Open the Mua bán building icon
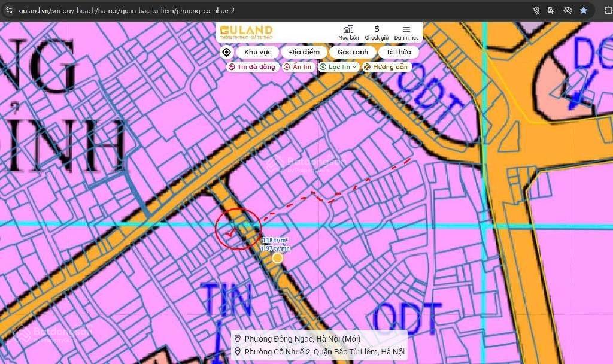 [x=348, y=32]
